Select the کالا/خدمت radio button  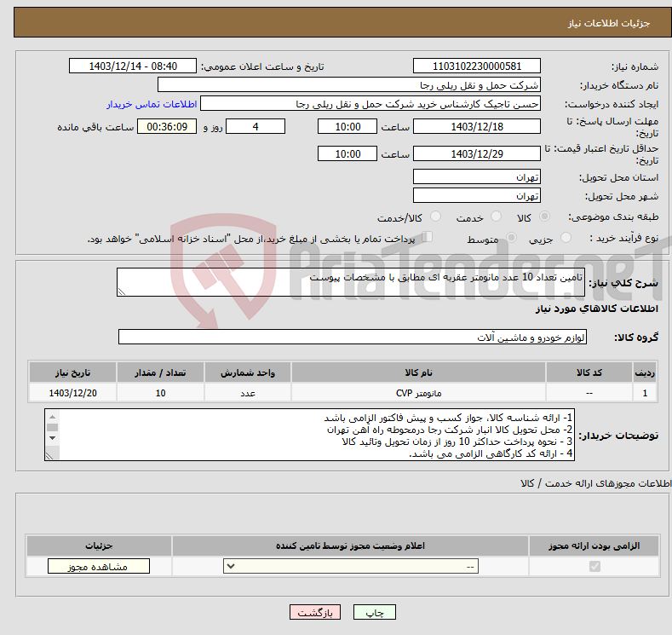click(435, 216)
